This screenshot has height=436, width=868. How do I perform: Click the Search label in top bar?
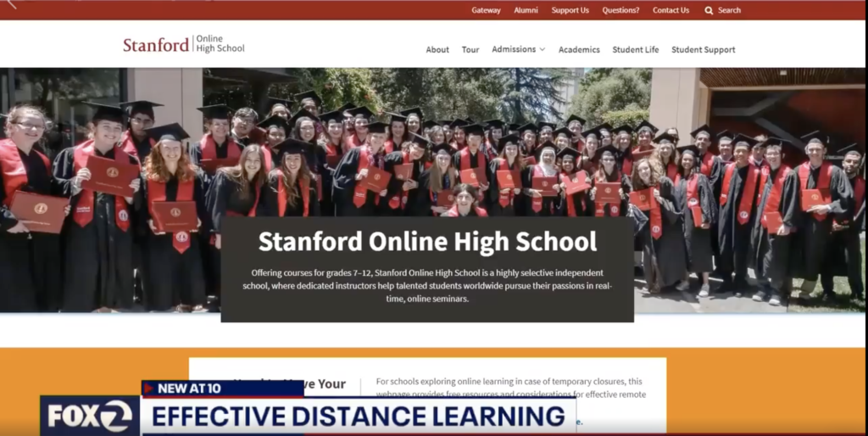(729, 10)
